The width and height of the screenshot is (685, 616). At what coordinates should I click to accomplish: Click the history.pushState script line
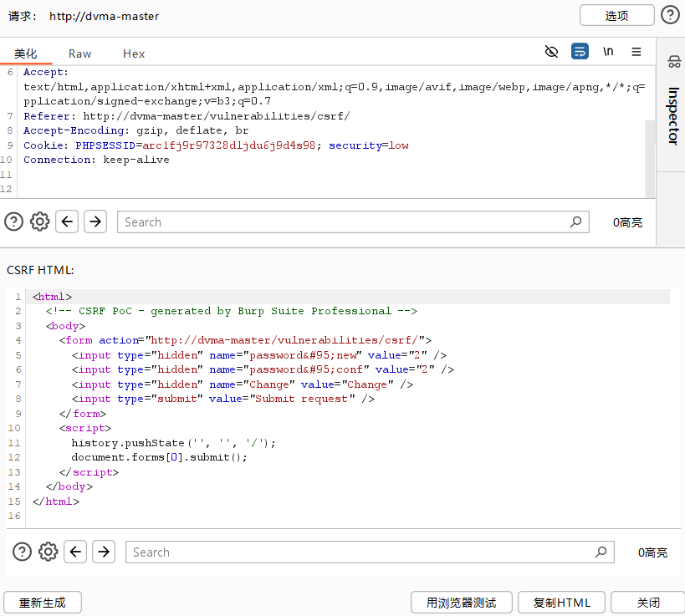[173, 443]
